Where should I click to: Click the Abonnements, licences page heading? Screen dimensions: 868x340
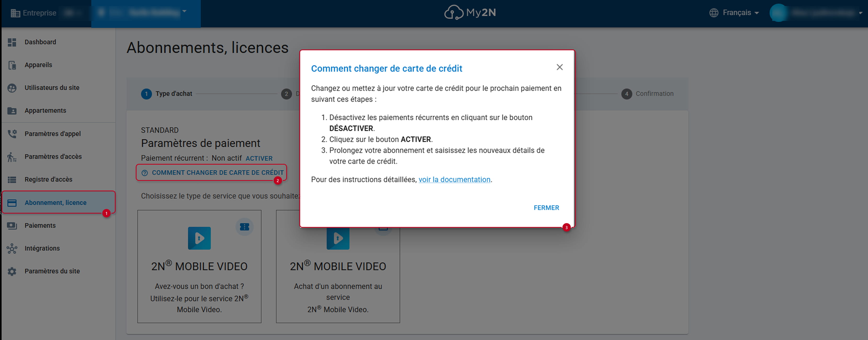point(207,48)
